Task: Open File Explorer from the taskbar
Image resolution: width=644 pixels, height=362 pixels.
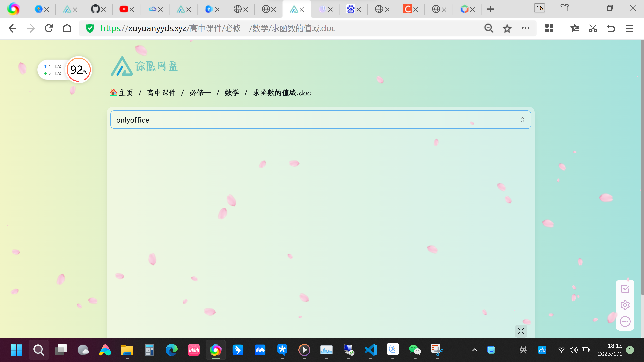Action: coord(127,350)
